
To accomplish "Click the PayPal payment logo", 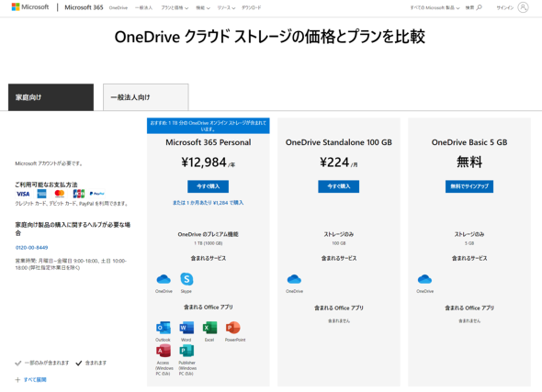I will tap(96, 194).
